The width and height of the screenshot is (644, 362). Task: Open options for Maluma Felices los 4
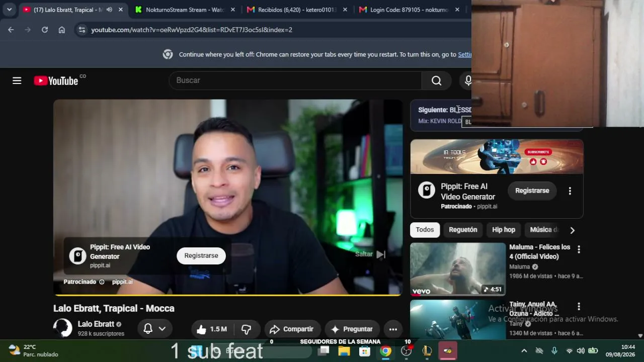579,249
